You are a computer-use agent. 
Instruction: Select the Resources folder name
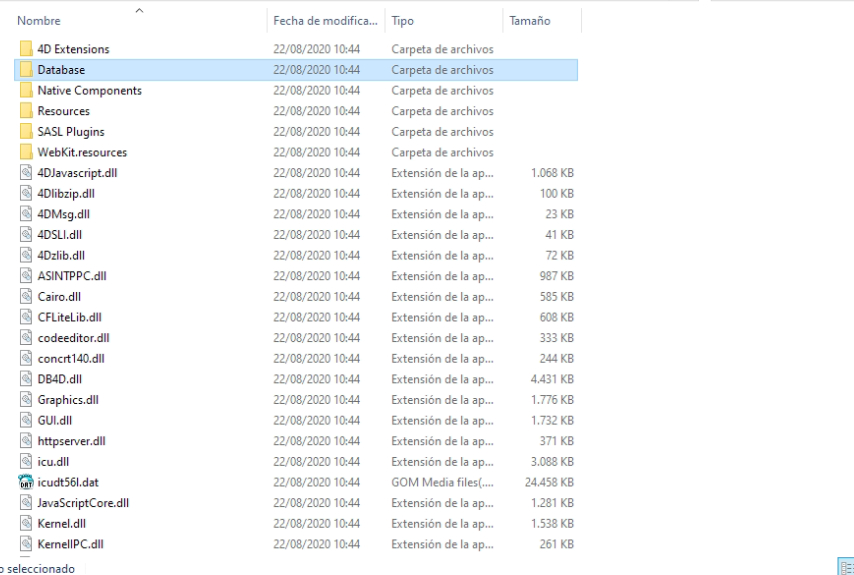(x=64, y=111)
